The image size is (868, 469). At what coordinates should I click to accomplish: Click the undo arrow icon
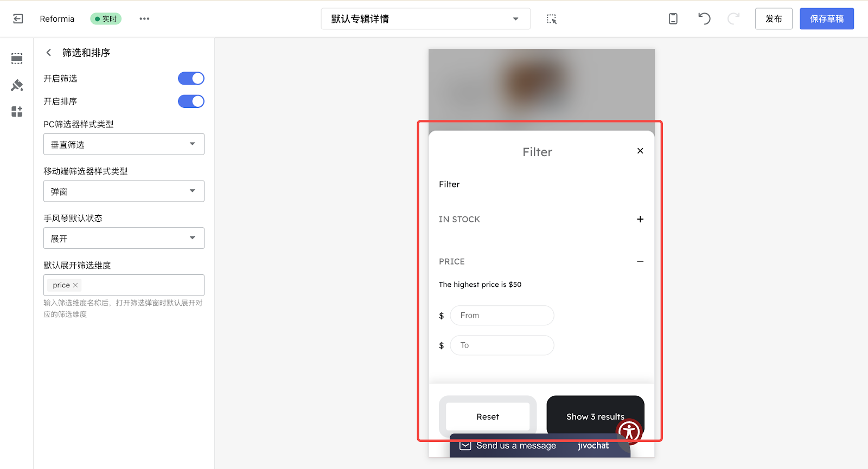(x=704, y=19)
